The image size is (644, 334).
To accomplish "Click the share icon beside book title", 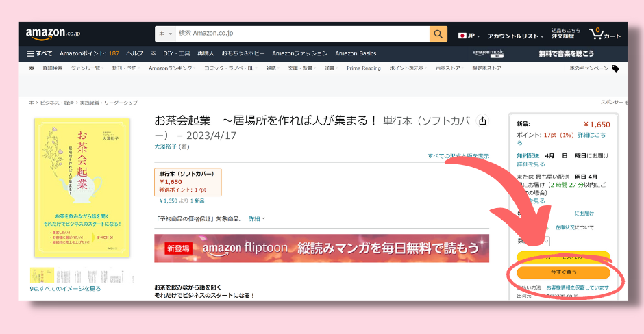I will pyautogui.click(x=482, y=121).
